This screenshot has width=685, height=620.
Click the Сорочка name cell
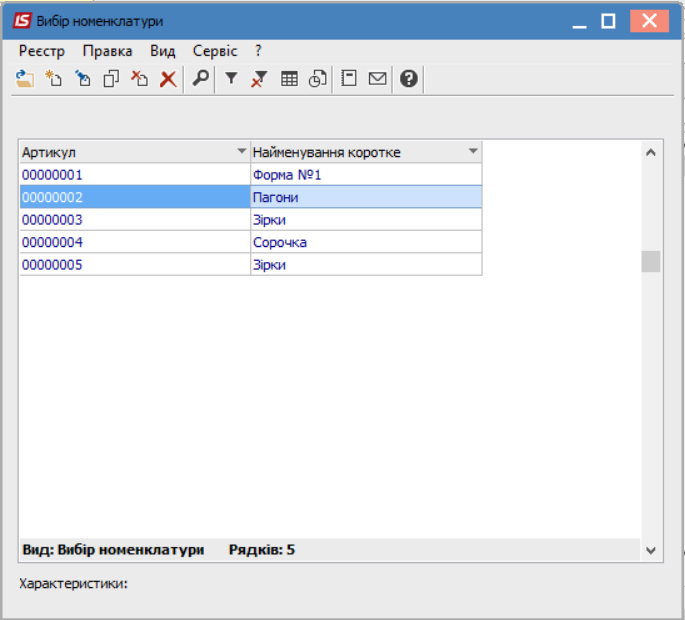click(366, 242)
